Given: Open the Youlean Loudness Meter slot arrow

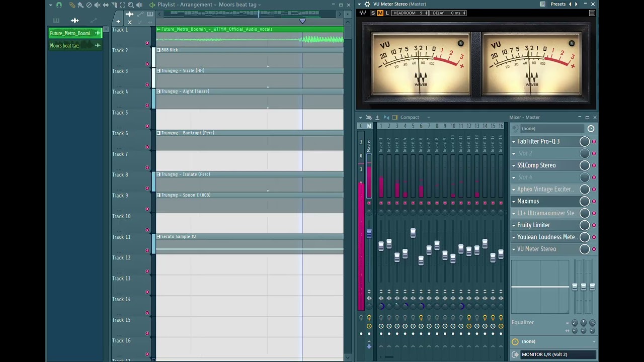Looking at the screenshot, I should [514, 237].
